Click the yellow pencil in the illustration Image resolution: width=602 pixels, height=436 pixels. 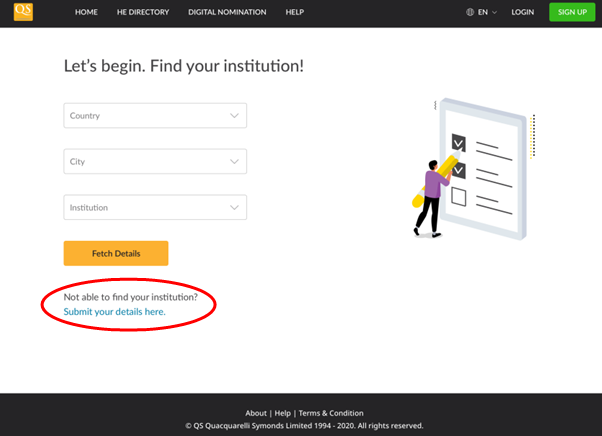point(435,180)
